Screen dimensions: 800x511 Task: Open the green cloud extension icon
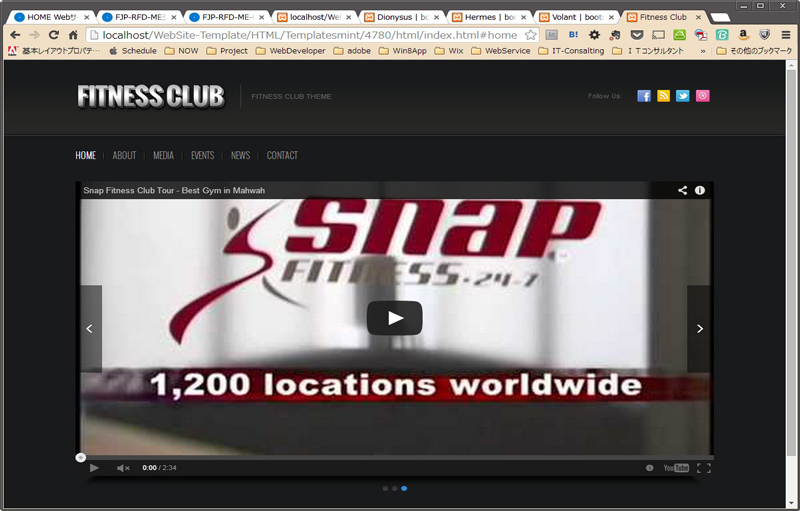679,35
